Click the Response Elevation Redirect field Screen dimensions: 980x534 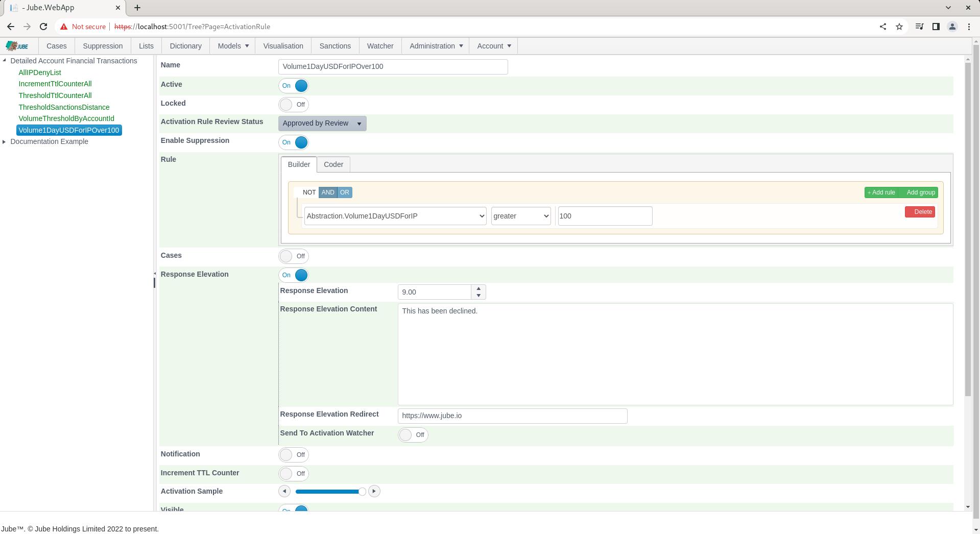point(512,416)
